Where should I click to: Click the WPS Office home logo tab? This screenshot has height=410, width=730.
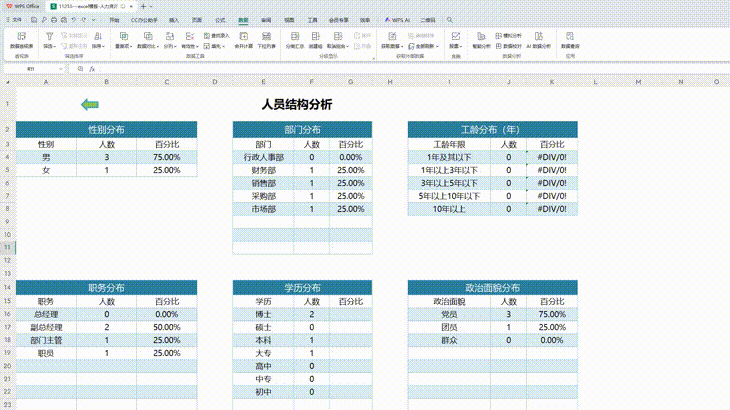[23, 7]
